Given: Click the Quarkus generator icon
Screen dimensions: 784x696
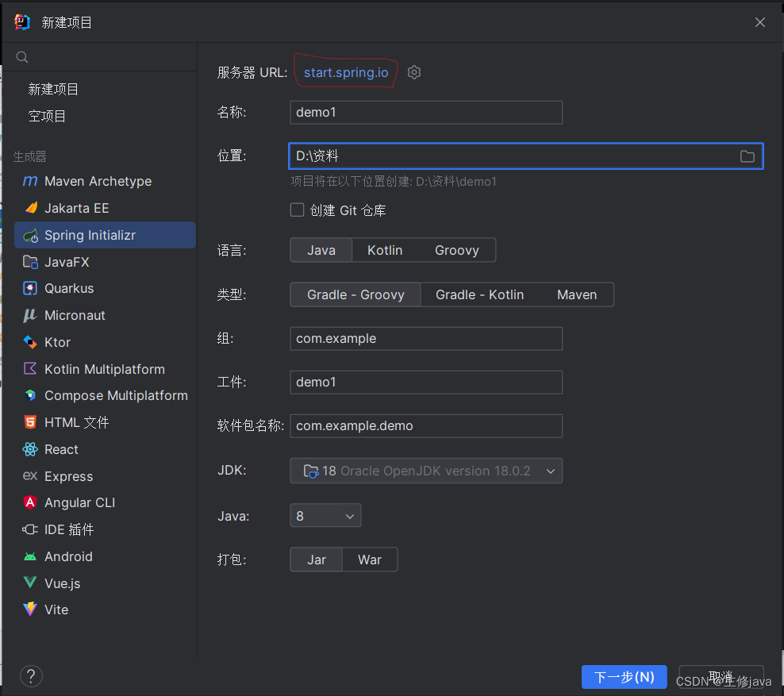Looking at the screenshot, I should coord(30,289).
